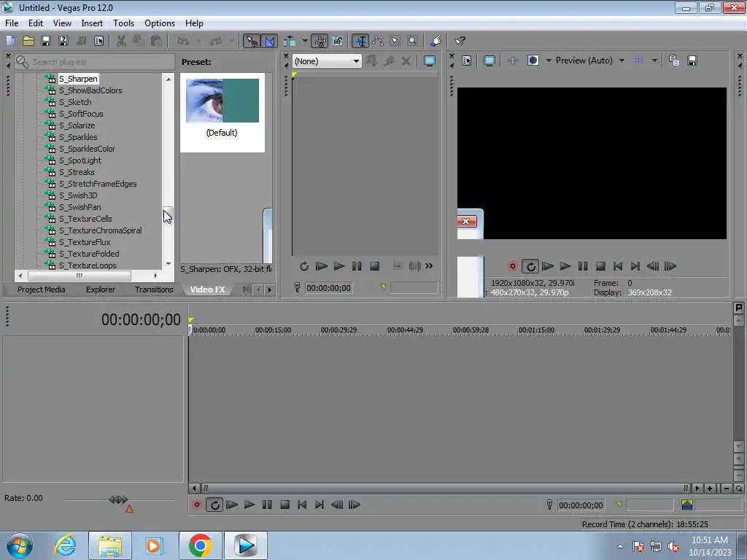Viewport: 747px width, 560px height.
Task: Click the tab scroll right arrow
Action: point(270,289)
